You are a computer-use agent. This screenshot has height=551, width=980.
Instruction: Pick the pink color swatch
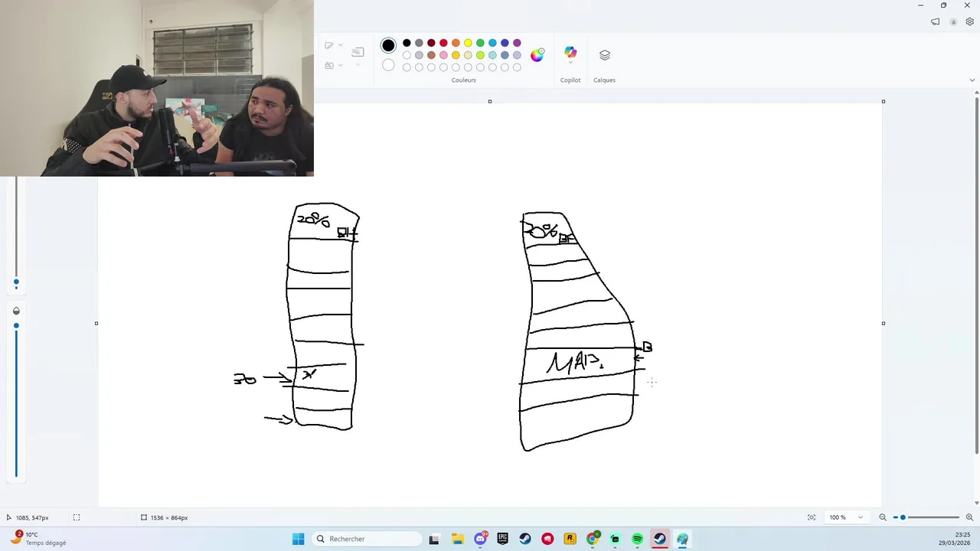(443, 55)
